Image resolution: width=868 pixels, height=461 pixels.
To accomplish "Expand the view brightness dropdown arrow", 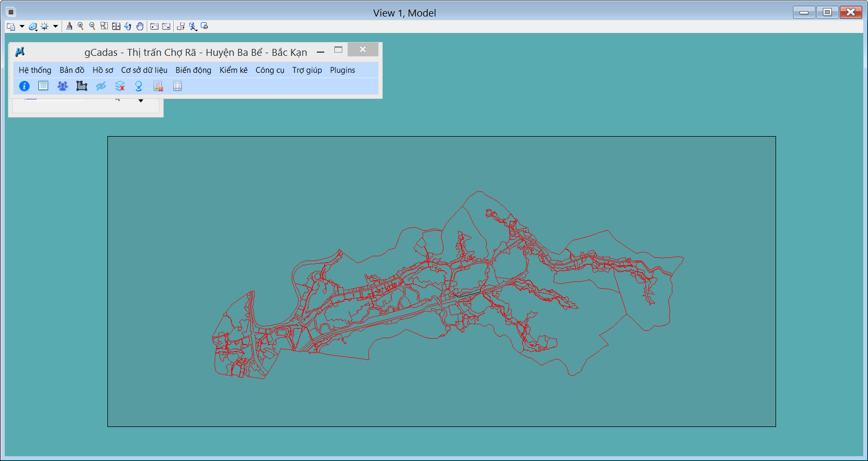I will 55,27.
